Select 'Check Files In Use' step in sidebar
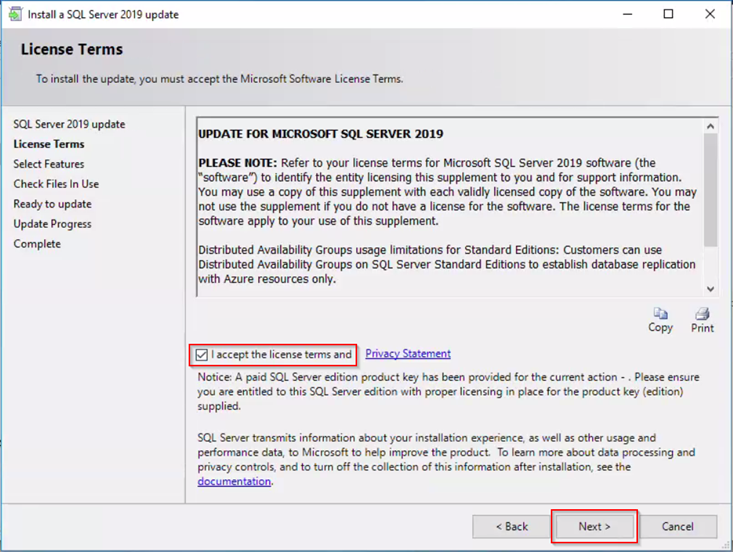The height and width of the screenshot is (552, 733). pyautogui.click(x=56, y=184)
